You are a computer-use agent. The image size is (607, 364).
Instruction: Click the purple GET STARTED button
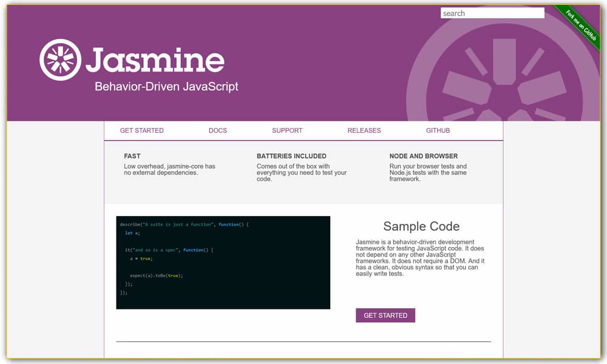[385, 315]
